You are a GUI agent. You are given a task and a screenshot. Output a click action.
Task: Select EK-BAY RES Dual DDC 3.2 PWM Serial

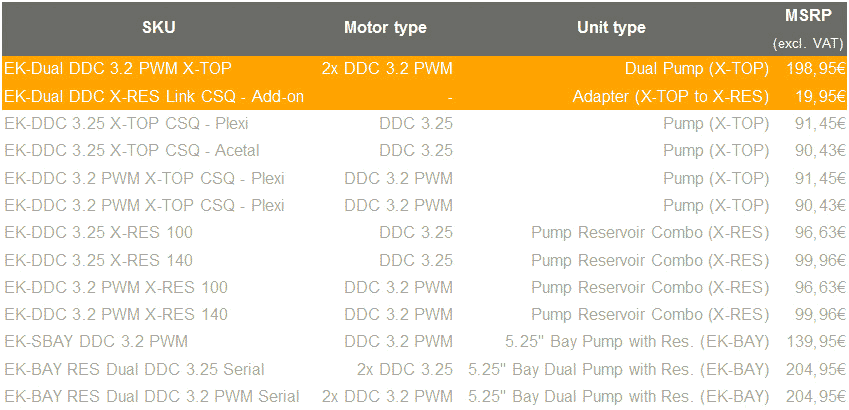152,396
